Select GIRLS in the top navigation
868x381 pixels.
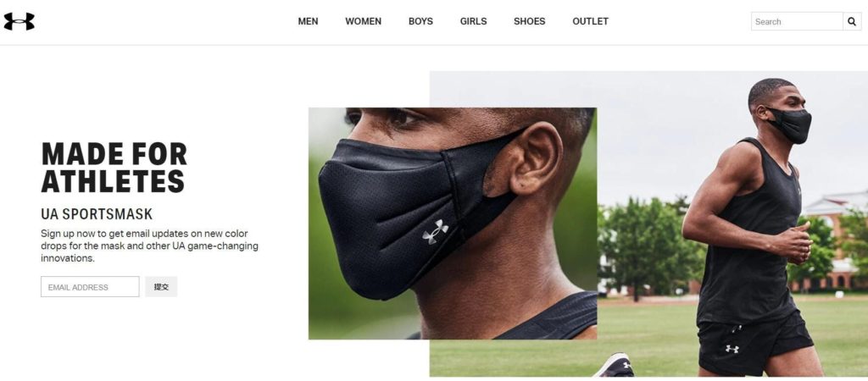473,21
